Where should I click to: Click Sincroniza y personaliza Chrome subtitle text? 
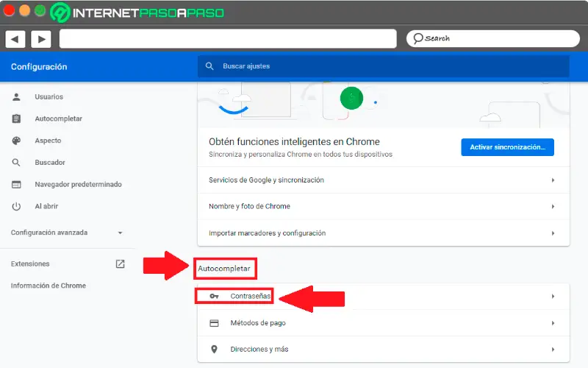click(x=301, y=155)
